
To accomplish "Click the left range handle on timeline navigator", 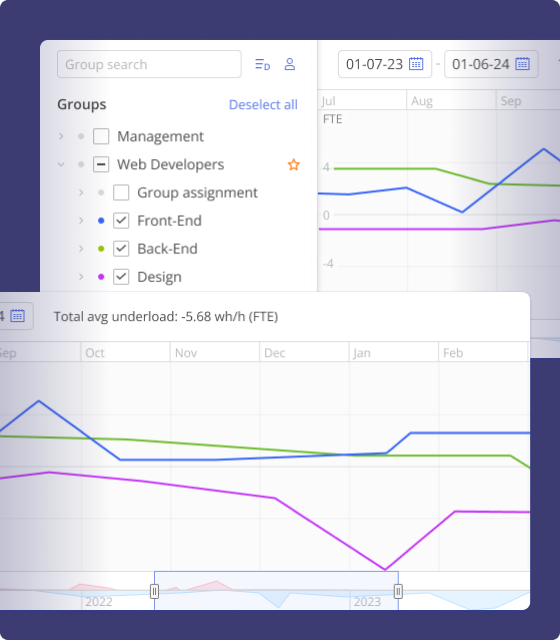I will click(x=154, y=591).
